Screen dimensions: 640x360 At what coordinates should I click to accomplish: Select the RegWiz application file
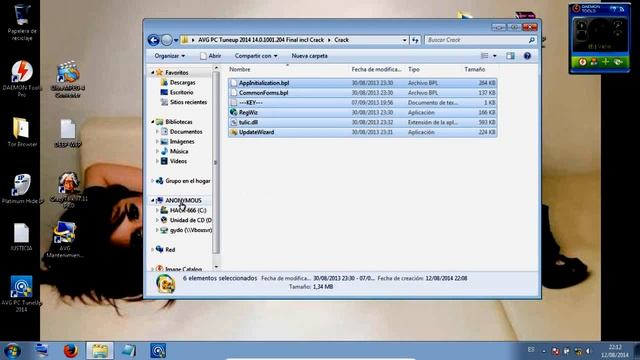pos(362,112)
